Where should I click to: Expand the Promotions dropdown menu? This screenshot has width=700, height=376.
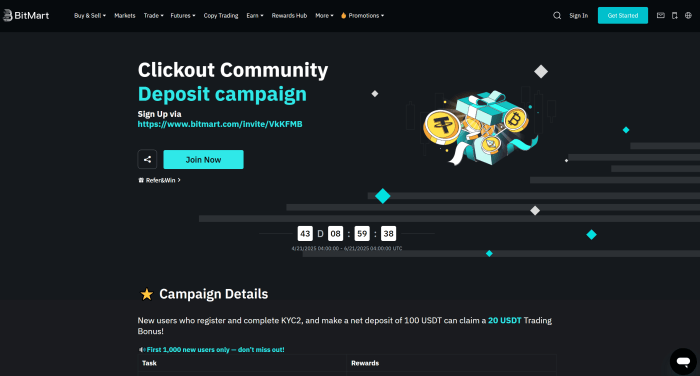(x=366, y=16)
